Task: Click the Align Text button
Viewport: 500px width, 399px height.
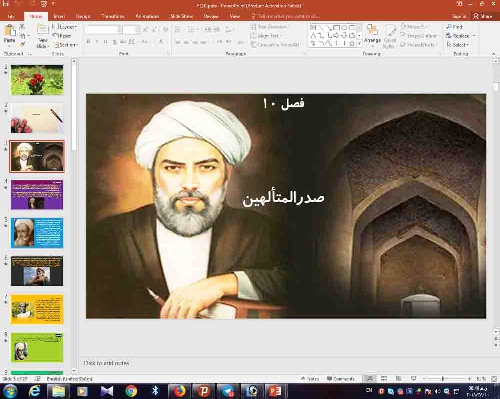Action: point(266,35)
